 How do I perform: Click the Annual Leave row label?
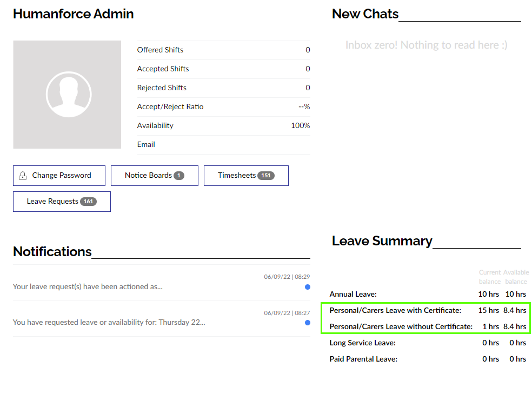point(353,295)
